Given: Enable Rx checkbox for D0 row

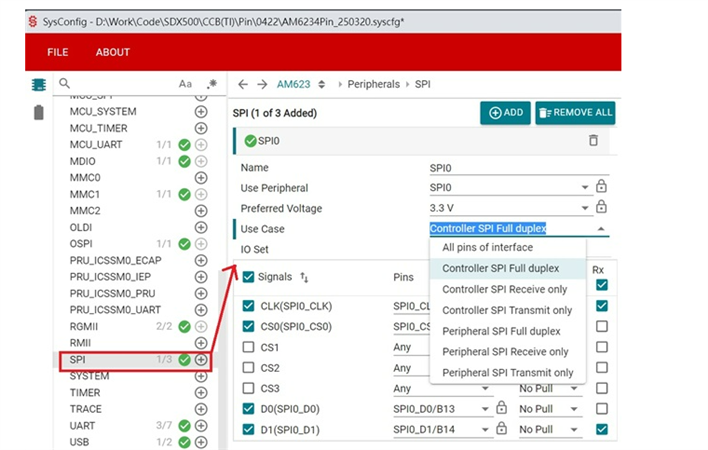Looking at the screenshot, I should coord(601,408).
